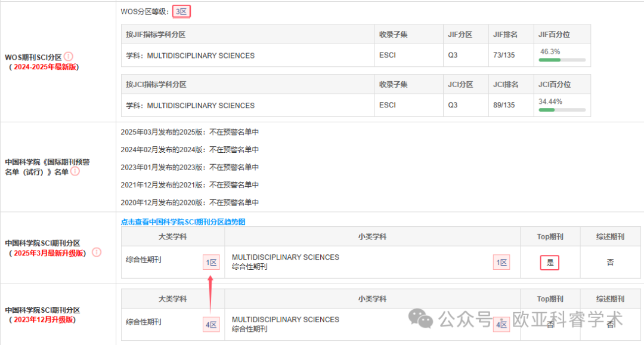This screenshot has width=644, height=345.
Task: Click 2025年03月发布的2025版 warning list line
Action: pyautogui.click(x=190, y=132)
